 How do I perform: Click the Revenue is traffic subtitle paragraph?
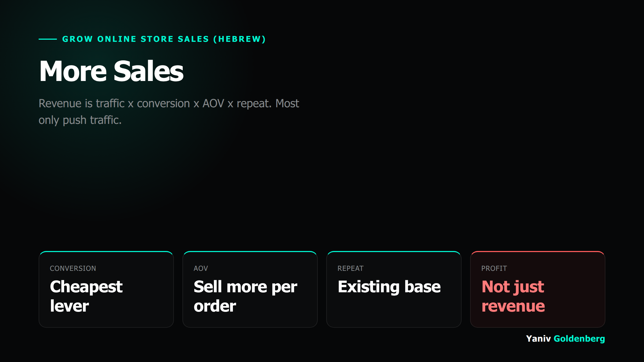(x=169, y=112)
